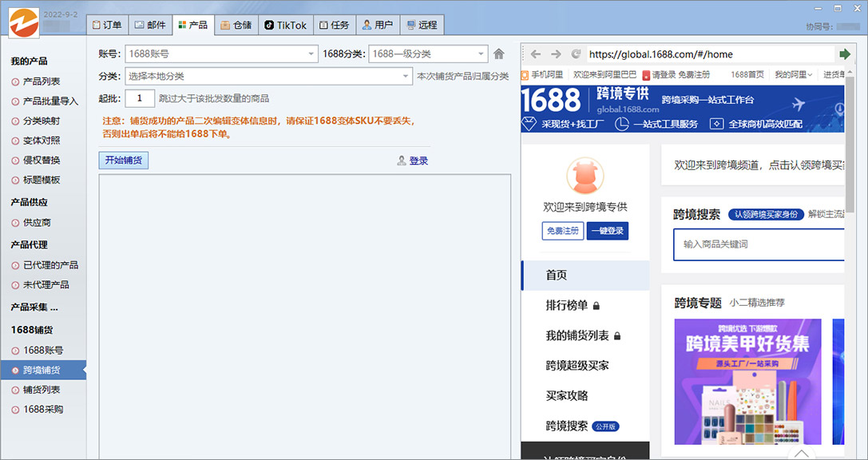Click the 1688 logo in the banner
The height and width of the screenshot is (460, 868).
[x=551, y=101]
